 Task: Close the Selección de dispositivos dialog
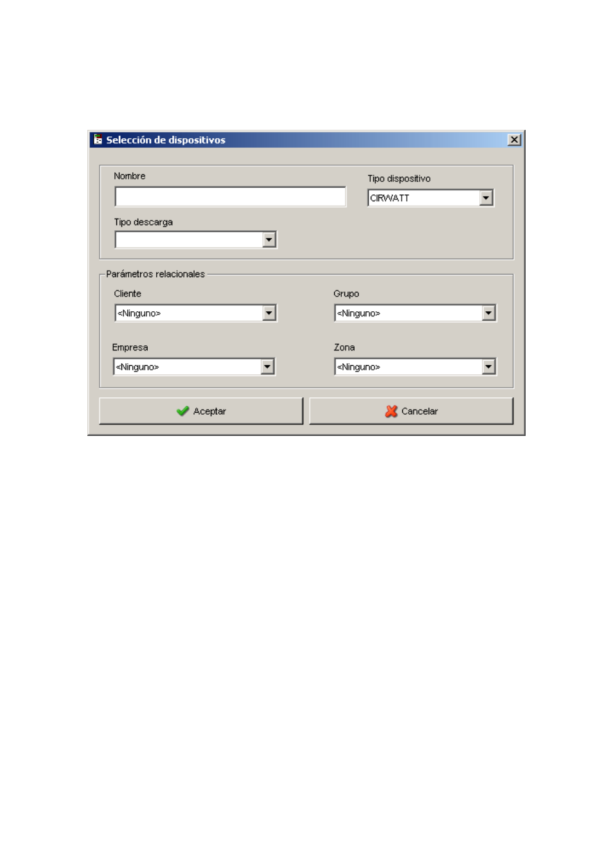point(514,140)
